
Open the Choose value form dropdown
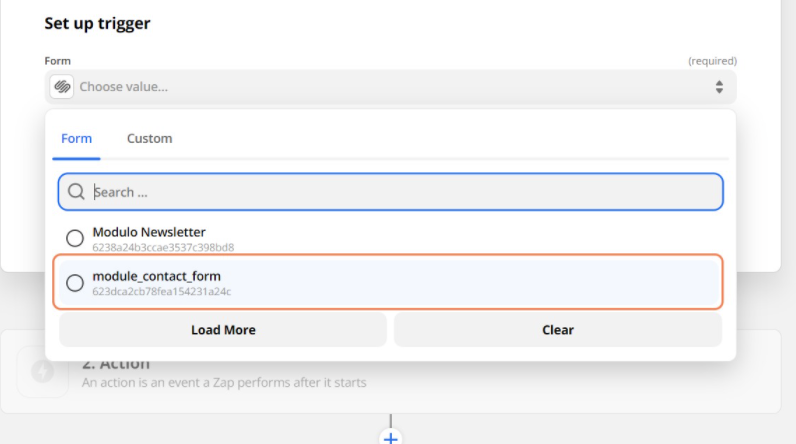(x=390, y=87)
